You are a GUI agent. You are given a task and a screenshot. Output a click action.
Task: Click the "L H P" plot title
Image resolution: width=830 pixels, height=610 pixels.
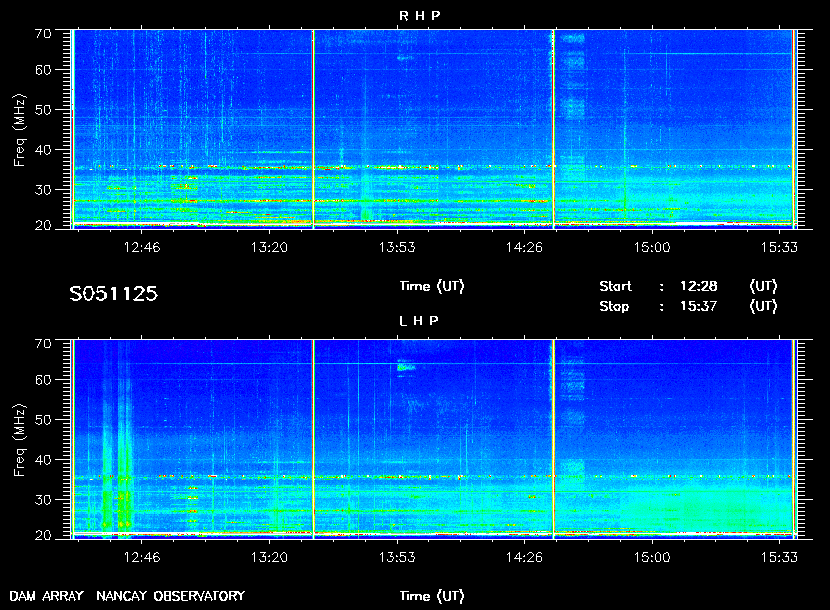419,321
